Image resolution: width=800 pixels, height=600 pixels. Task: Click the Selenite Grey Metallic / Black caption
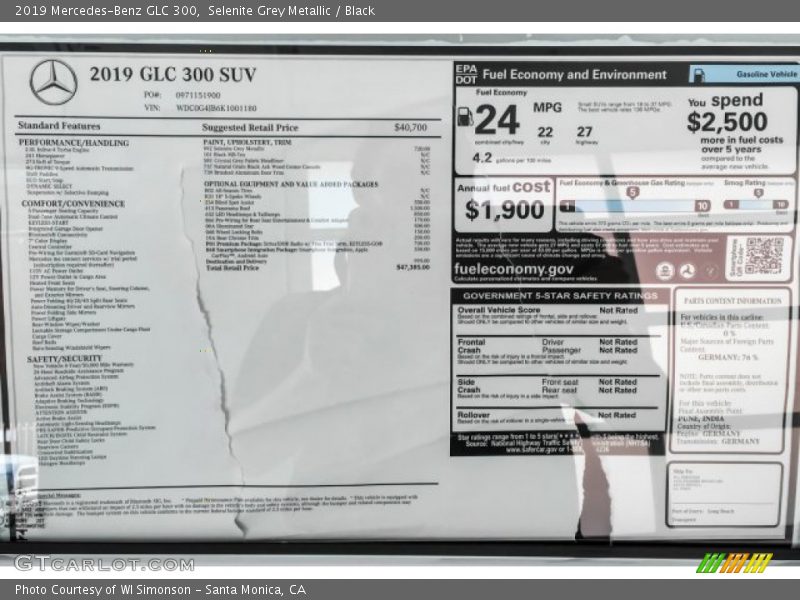[x=291, y=11]
